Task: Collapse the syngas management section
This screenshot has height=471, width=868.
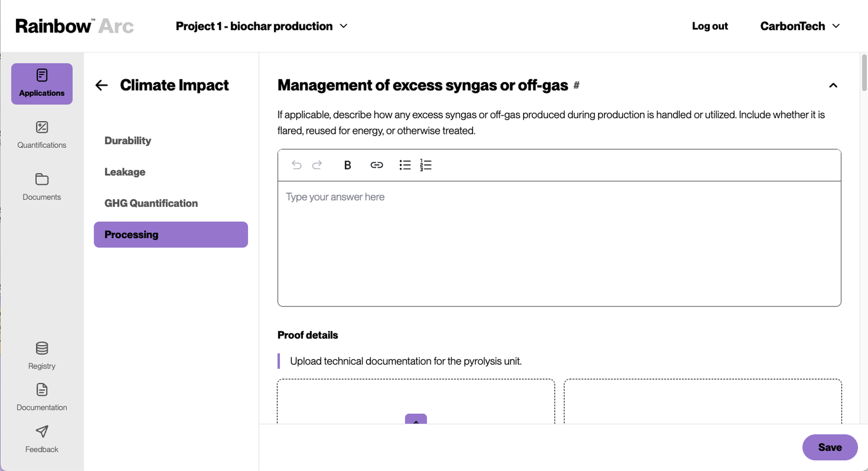Action: click(833, 85)
